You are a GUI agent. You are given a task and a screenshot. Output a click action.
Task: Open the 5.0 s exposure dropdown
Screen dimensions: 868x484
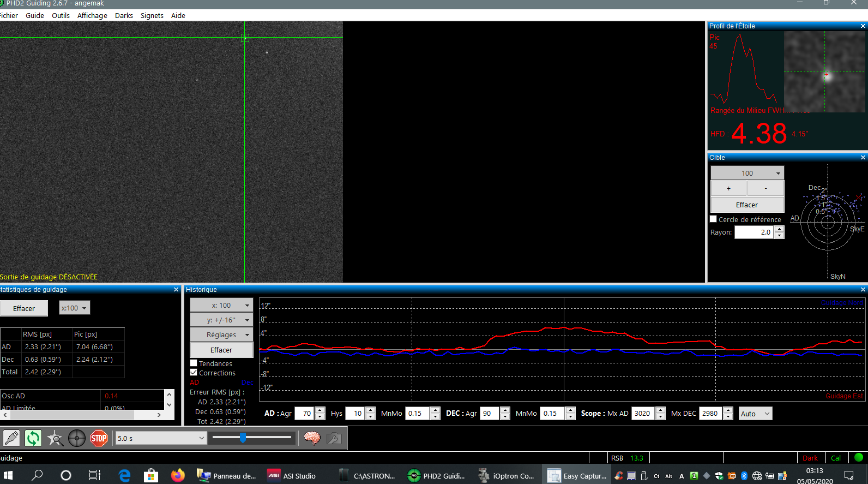pos(161,438)
